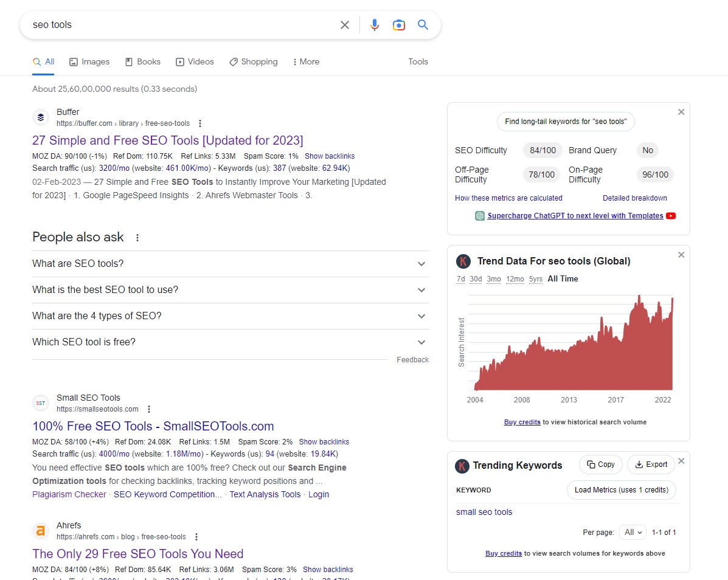Expand 'What are the 4 types of SEO?'

click(231, 316)
